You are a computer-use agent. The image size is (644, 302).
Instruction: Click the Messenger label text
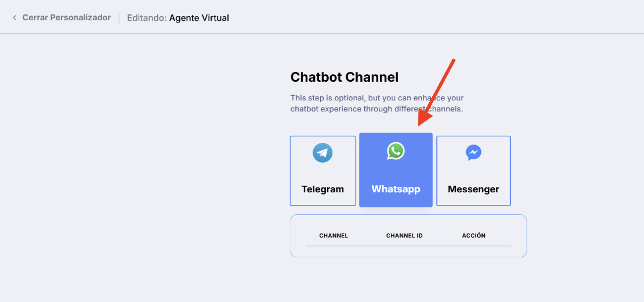[473, 189]
